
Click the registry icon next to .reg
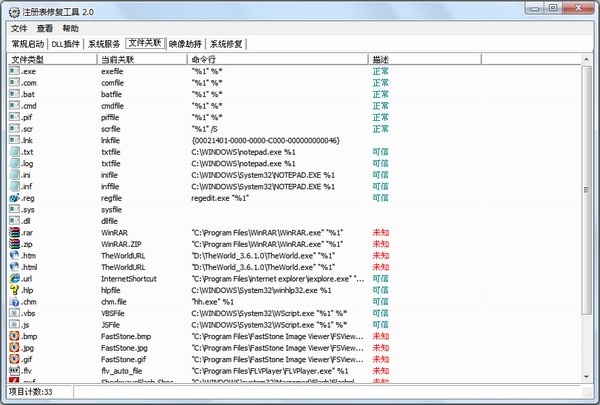[13, 198]
